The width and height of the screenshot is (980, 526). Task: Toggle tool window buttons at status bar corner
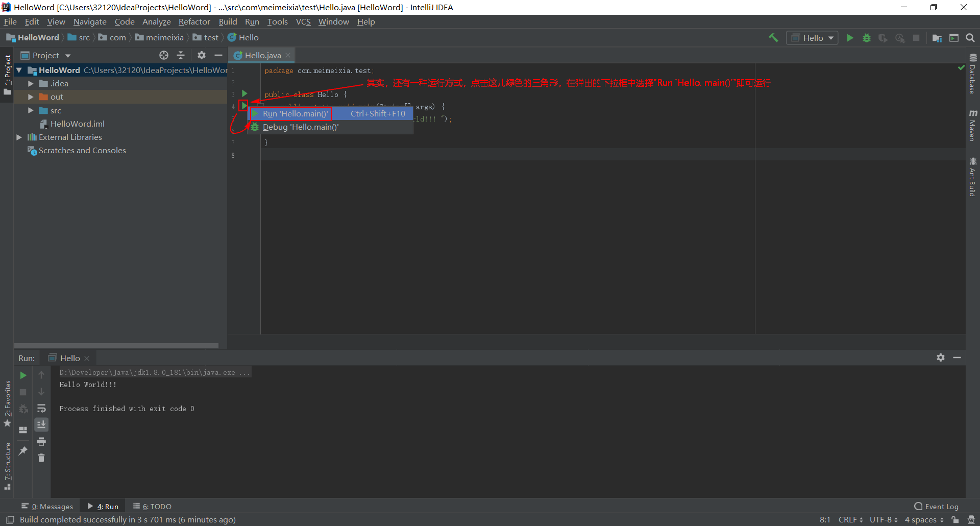10,519
